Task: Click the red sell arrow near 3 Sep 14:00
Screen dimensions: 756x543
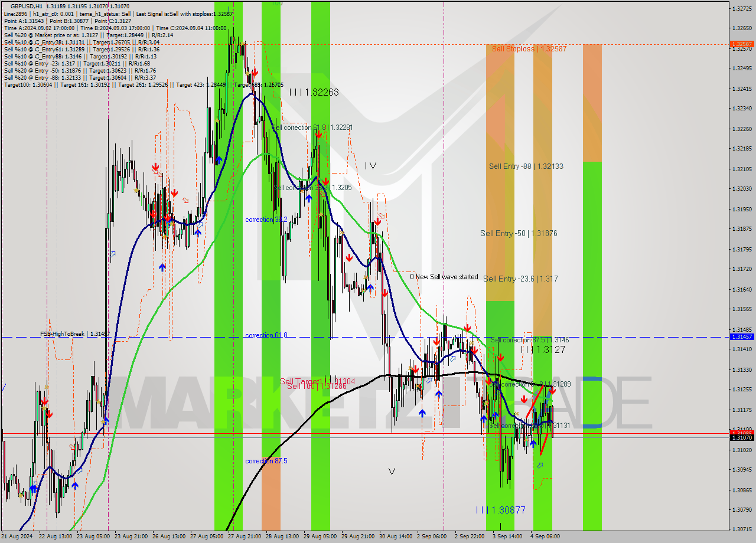Action: [501, 358]
